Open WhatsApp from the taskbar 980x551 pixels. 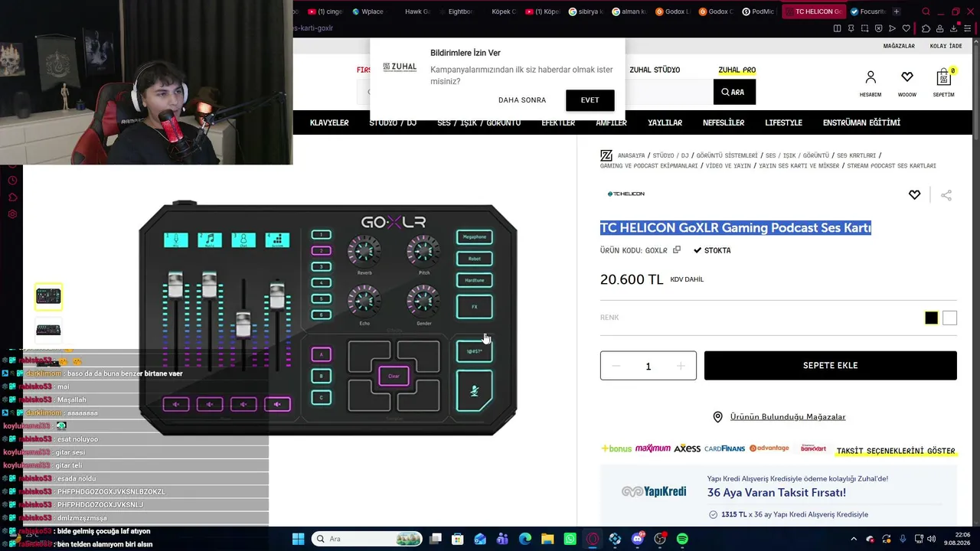570,539
